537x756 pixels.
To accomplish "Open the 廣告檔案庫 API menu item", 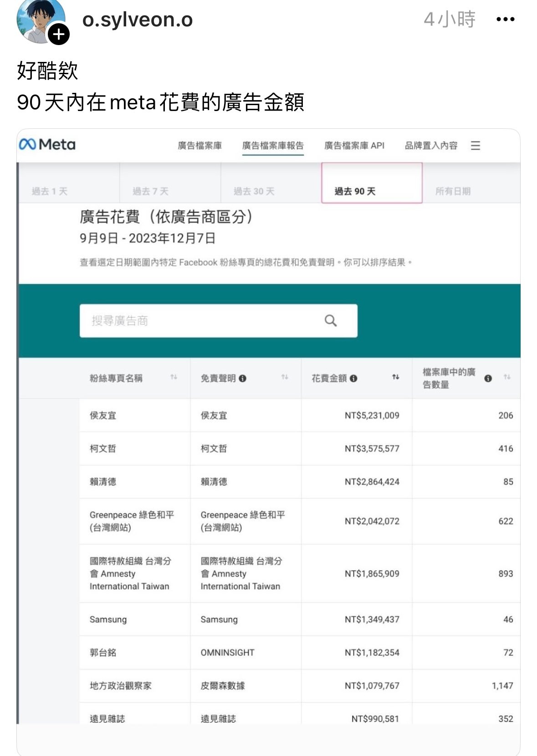I will [x=354, y=146].
